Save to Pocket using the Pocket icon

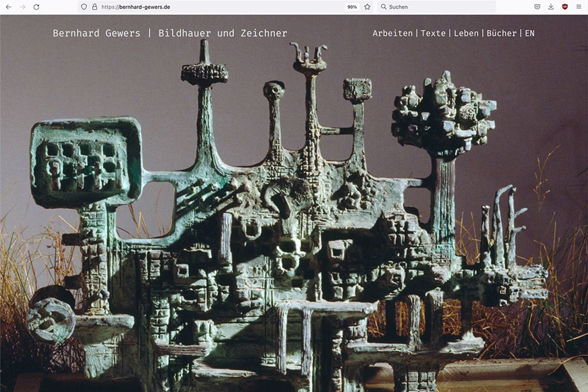tap(537, 7)
